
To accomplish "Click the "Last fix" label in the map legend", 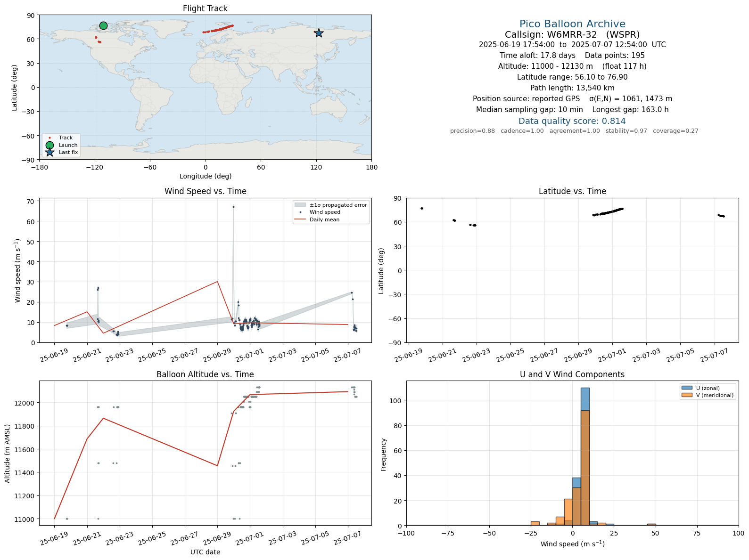I will coord(68,152).
